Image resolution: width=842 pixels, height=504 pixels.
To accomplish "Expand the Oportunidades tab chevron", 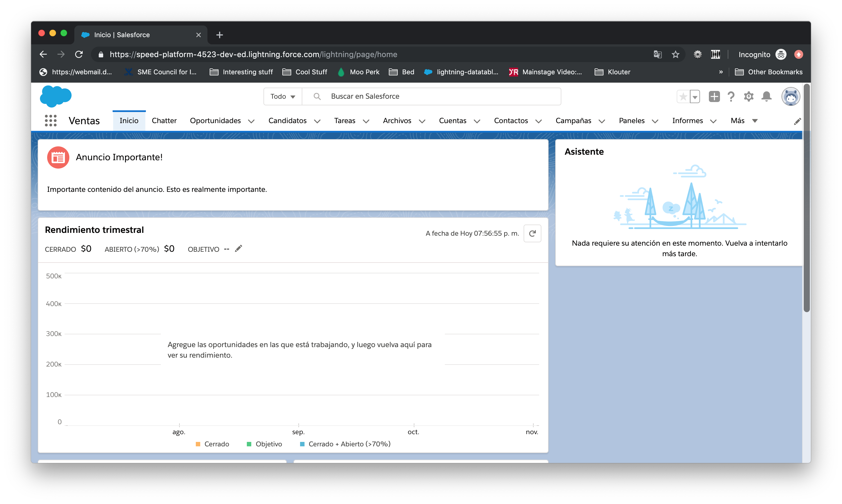I will point(251,121).
